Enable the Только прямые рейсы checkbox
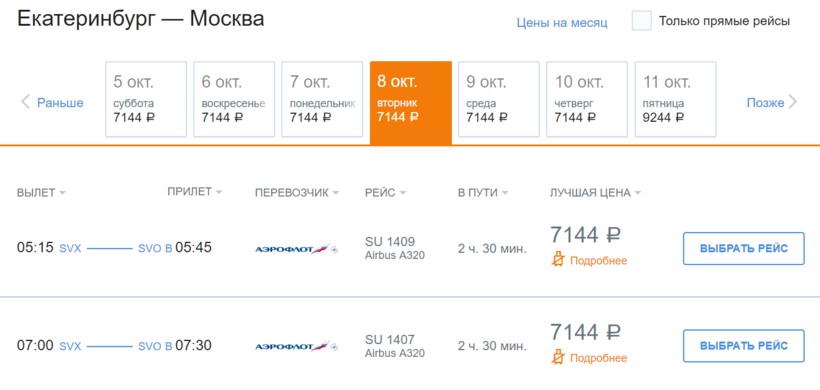This screenshot has width=820, height=390. (x=642, y=21)
